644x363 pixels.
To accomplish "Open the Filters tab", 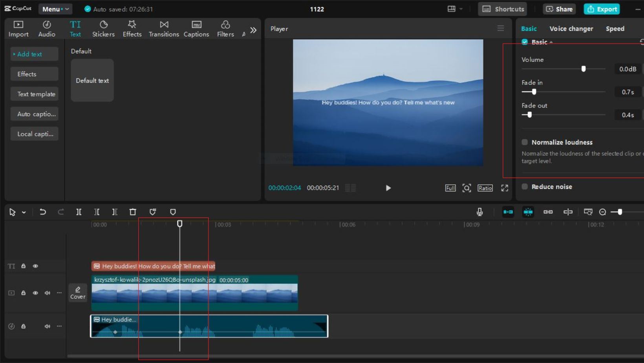I will click(x=225, y=29).
